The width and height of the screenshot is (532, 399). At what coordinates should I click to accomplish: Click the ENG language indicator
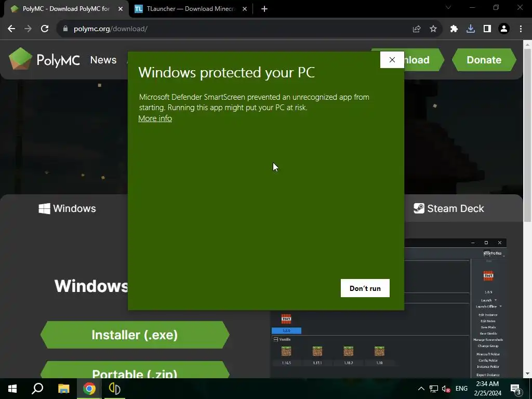[461, 389]
